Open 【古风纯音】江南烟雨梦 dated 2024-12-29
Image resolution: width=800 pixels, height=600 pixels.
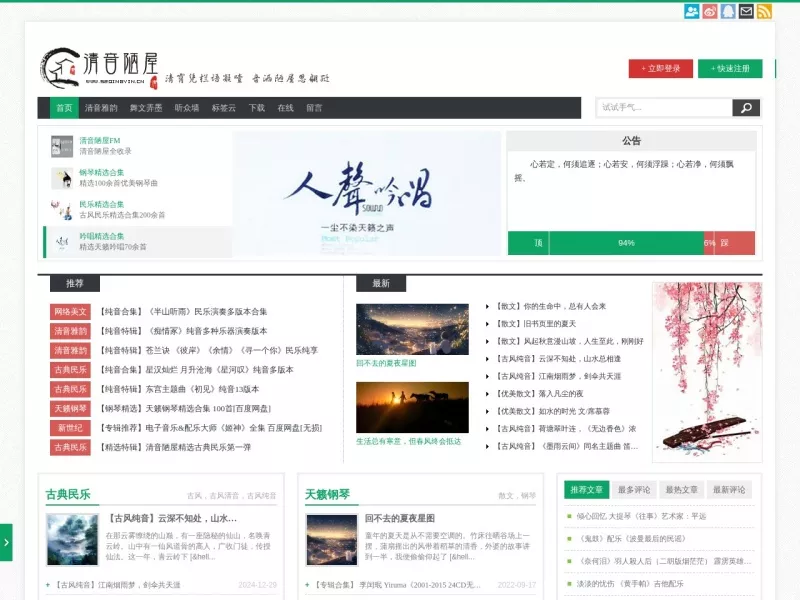point(117,585)
